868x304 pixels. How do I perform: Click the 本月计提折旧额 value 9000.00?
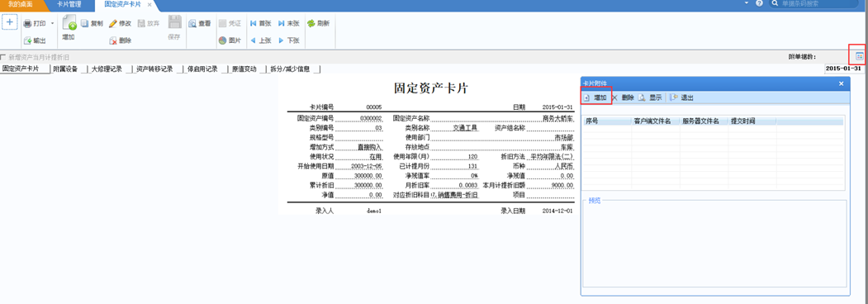click(562, 186)
